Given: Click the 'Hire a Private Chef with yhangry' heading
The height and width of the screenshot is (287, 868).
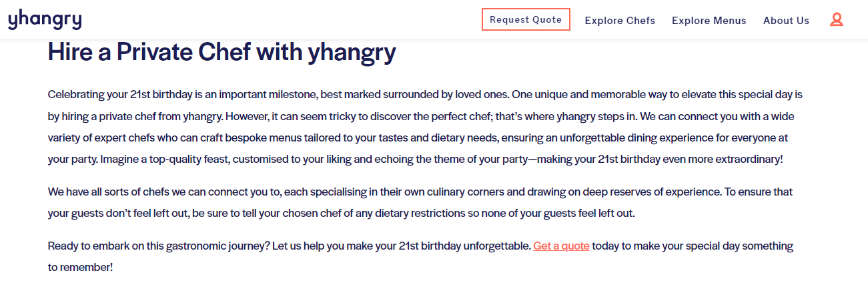Looking at the screenshot, I should point(222,53).
